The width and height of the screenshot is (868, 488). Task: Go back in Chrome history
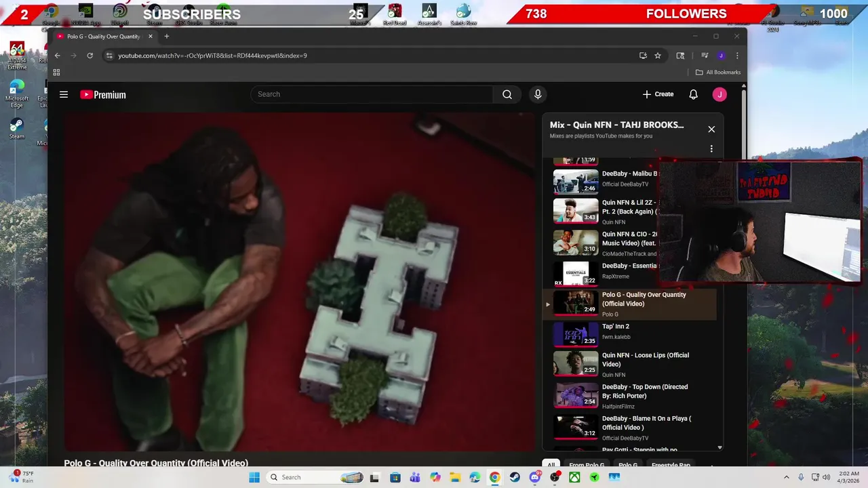[x=58, y=56]
